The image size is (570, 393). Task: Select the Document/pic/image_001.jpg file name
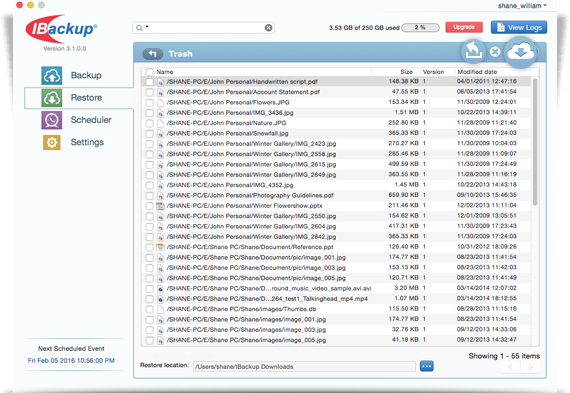[x=256, y=258]
